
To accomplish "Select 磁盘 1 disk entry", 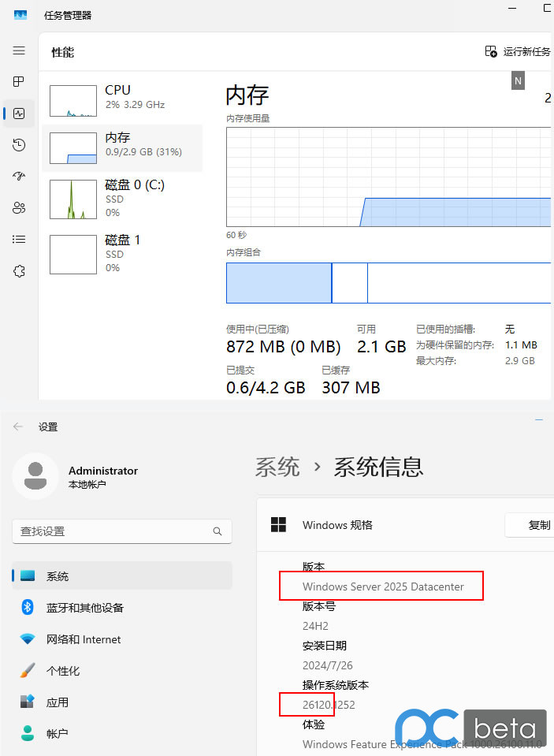I will [x=122, y=254].
